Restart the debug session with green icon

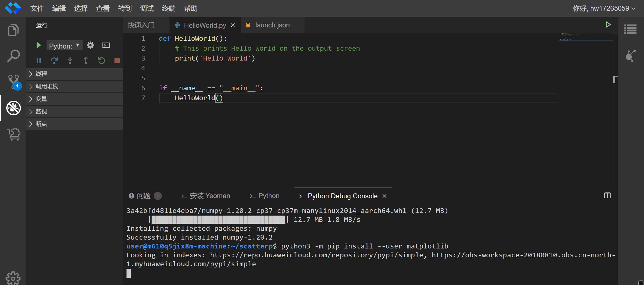point(101,61)
